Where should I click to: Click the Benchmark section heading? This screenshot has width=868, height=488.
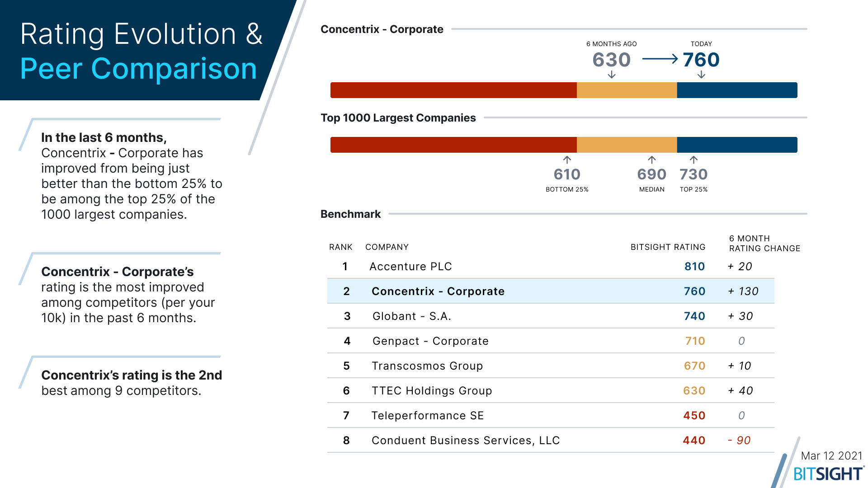[x=351, y=214]
